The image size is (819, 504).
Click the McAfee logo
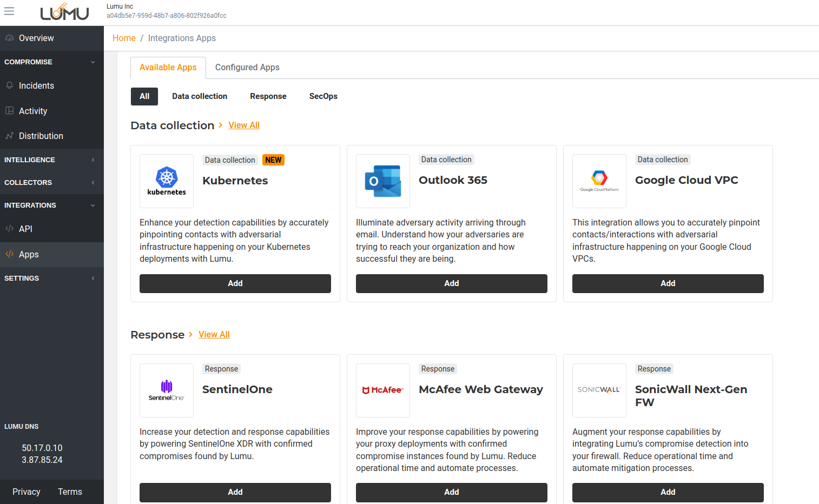pos(383,390)
